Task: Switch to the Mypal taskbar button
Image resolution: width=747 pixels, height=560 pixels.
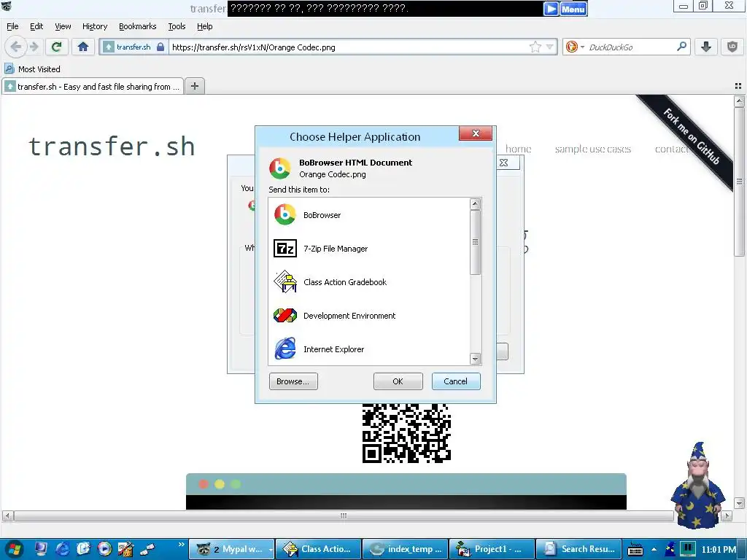Action: pyautogui.click(x=231, y=549)
